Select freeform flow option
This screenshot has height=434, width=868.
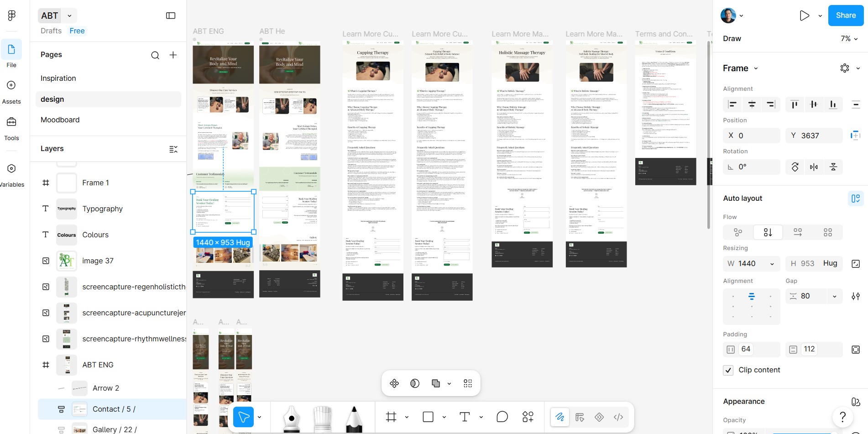(738, 232)
